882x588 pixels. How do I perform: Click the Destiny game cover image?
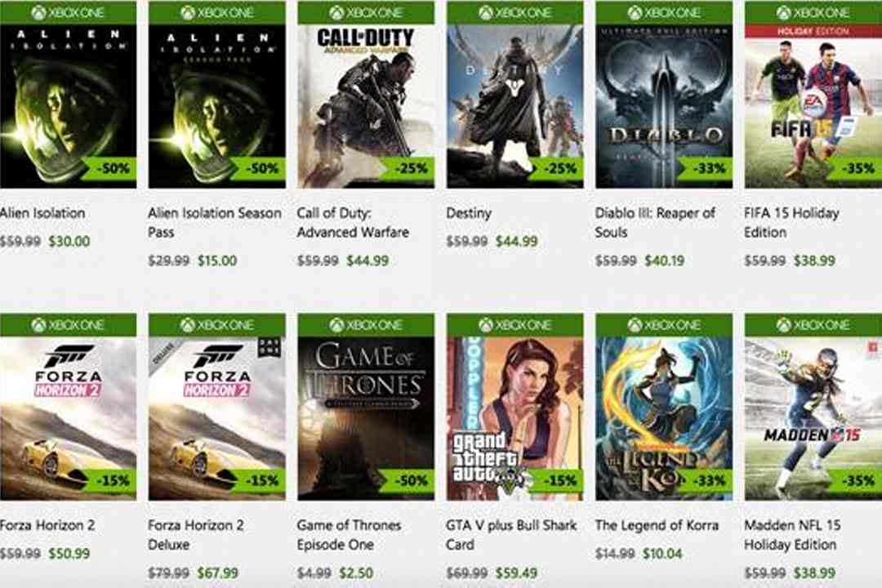click(515, 106)
